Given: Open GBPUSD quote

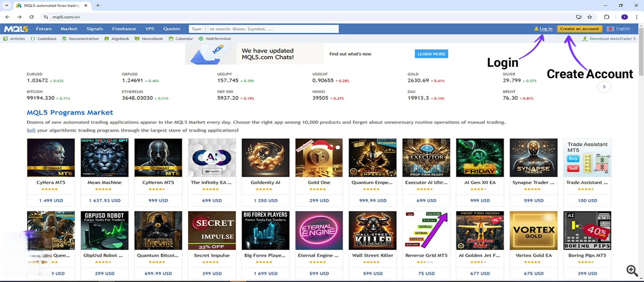Looking at the screenshot, I should [x=140, y=77].
